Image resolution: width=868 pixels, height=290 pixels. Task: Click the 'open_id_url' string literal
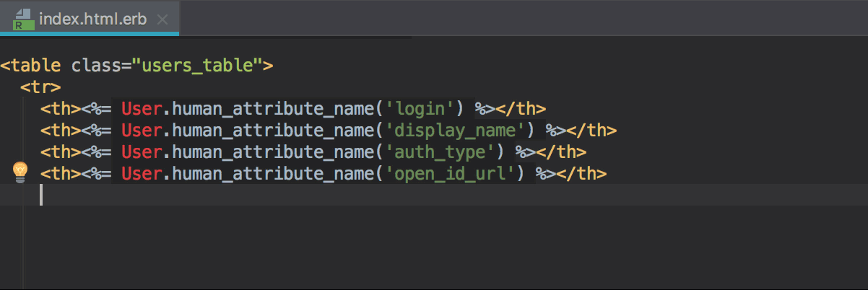[454, 174]
